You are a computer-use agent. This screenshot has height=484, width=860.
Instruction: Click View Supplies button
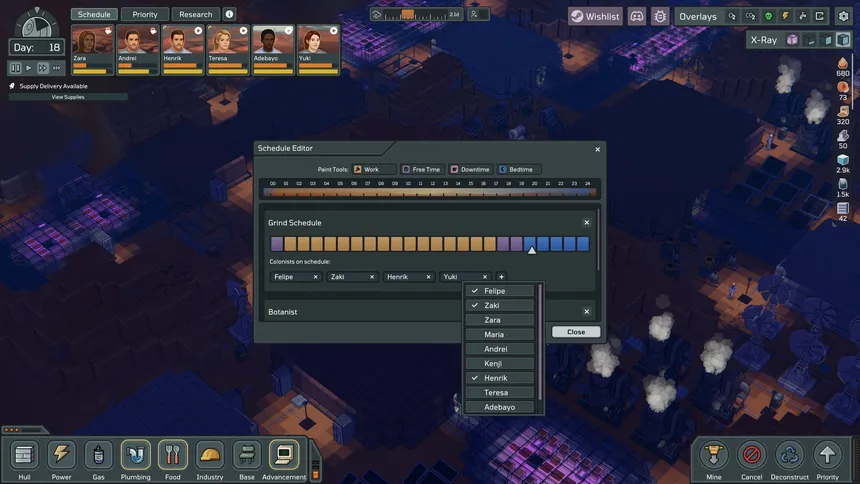(x=68, y=97)
